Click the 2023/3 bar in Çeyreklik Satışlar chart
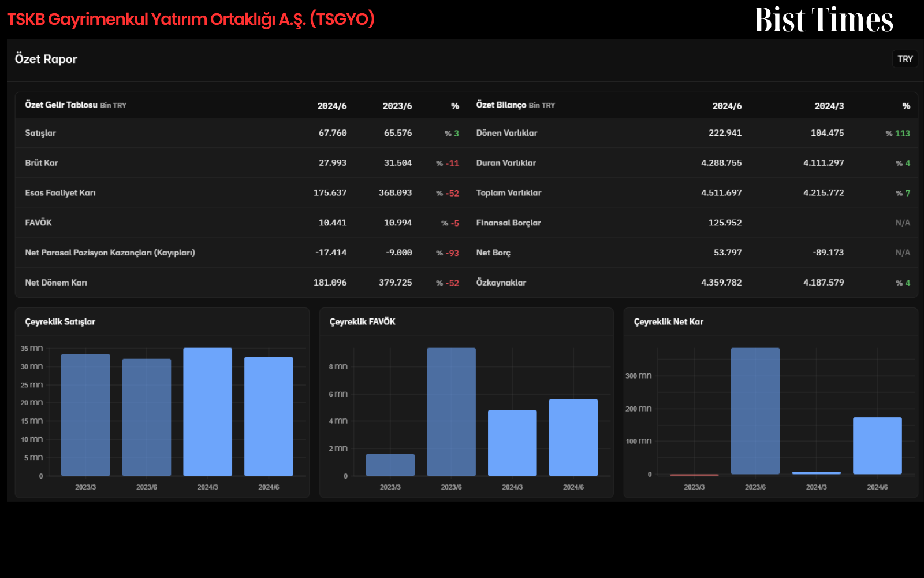This screenshot has width=924, height=578. point(85,415)
